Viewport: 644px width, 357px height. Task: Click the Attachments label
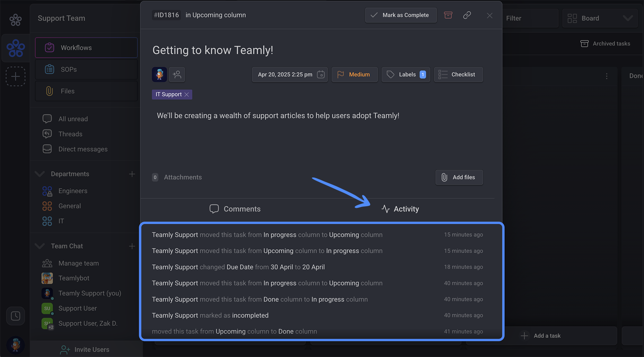pos(183,177)
